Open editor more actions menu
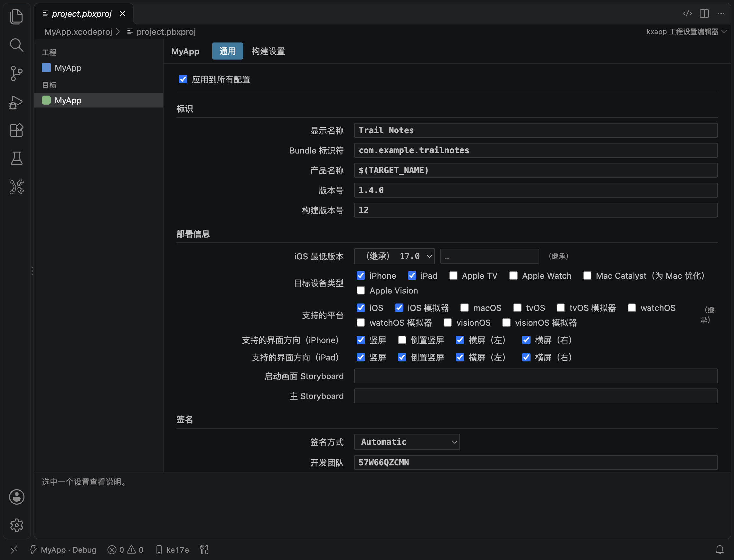Viewport: 734px width, 560px height. click(721, 14)
